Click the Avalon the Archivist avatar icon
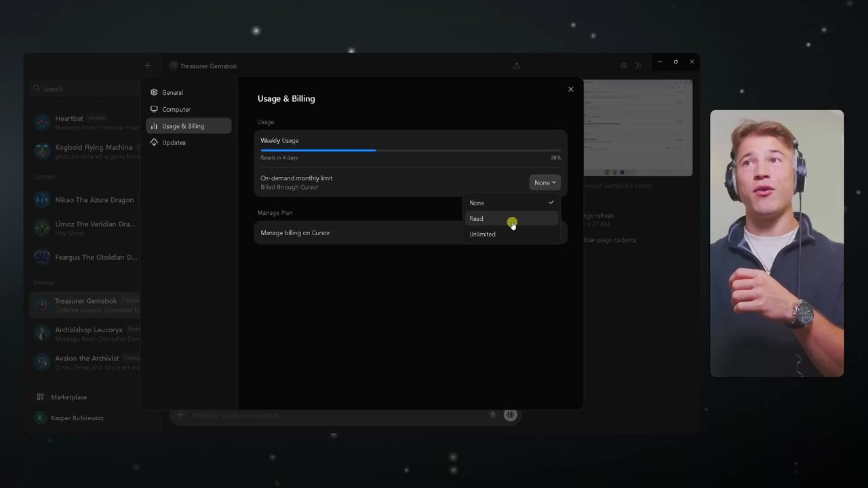 coord(43,363)
